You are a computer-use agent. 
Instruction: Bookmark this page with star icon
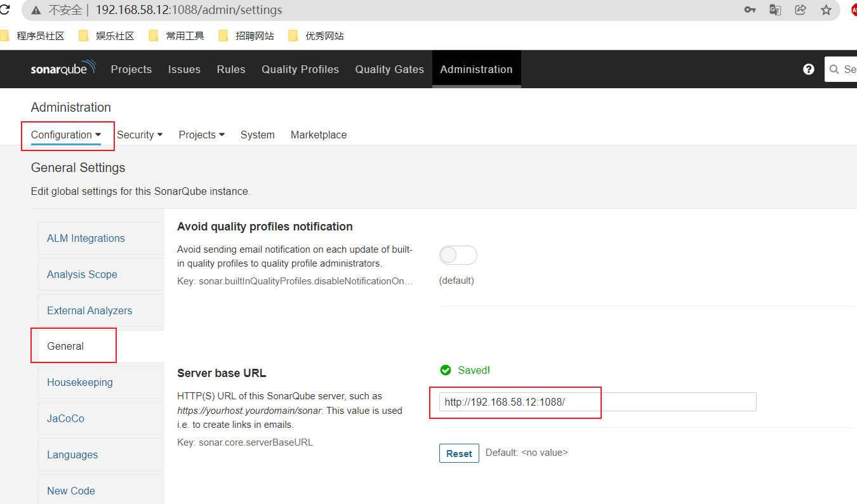point(826,10)
